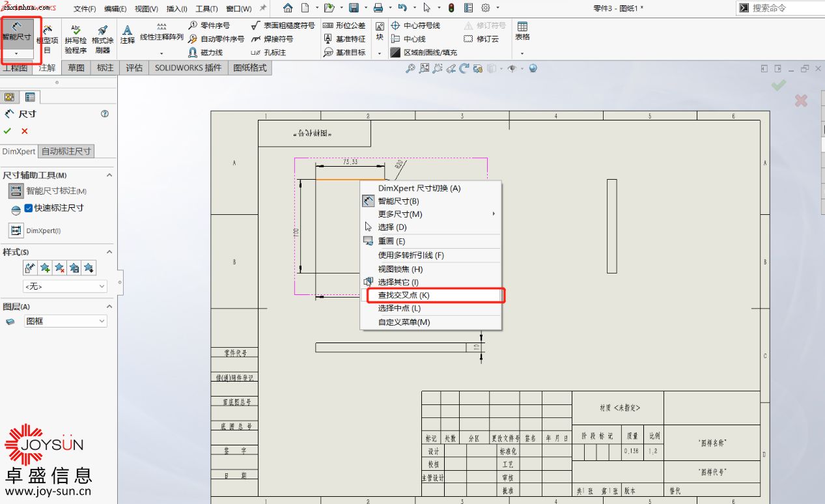Insert a 中心符号线 center mark

click(x=415, y=25)
